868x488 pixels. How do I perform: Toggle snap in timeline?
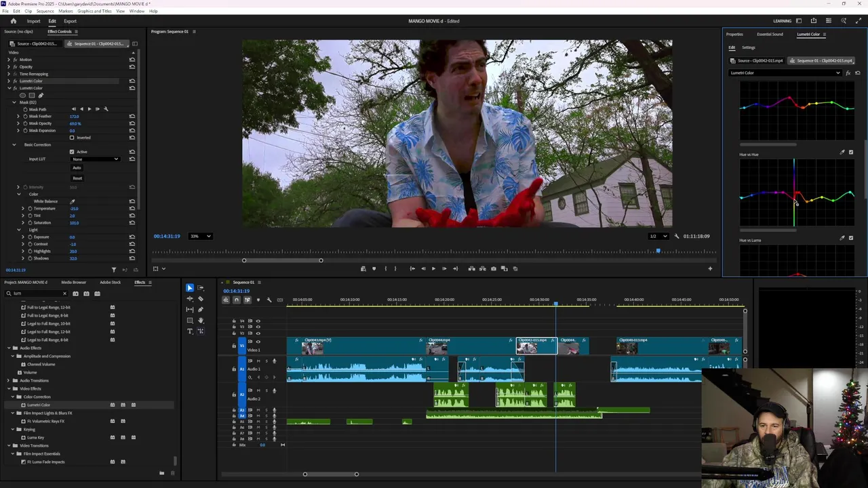pyautogui.click(x=236, y=300)
